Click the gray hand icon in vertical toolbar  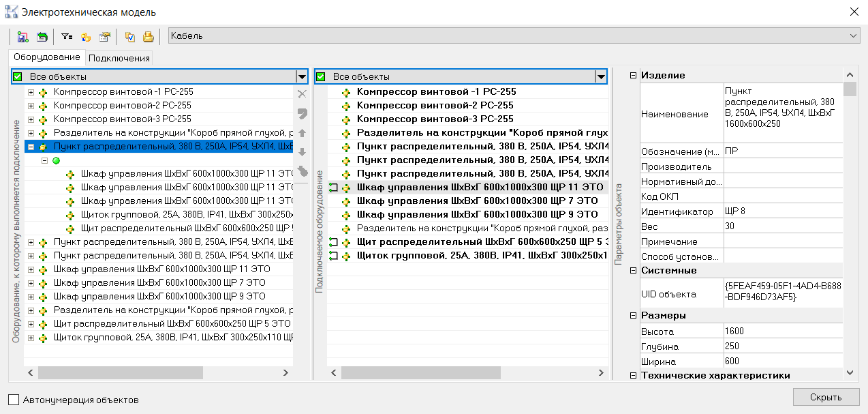(303, 171)
